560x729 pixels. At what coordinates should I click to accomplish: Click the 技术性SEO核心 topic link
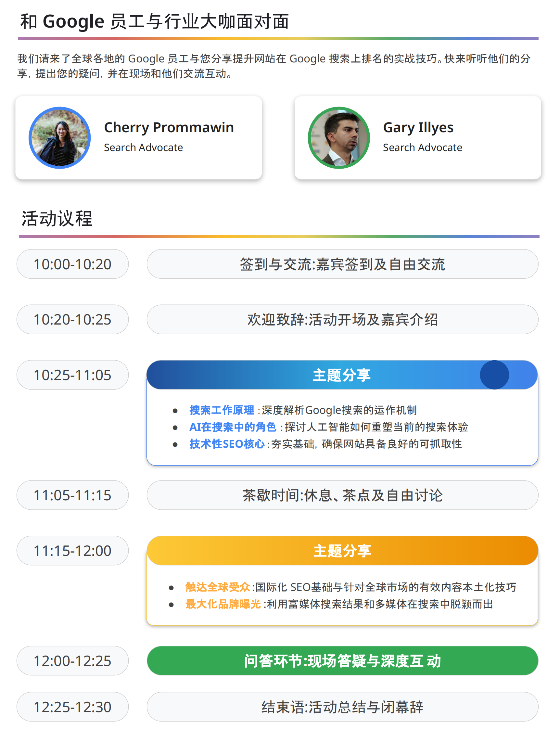pos(227,444)
